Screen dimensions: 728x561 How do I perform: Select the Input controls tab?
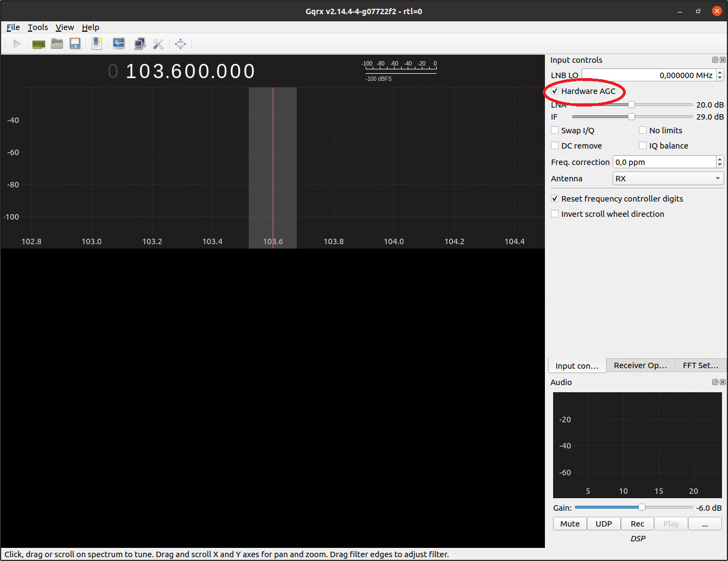(577, 366)
